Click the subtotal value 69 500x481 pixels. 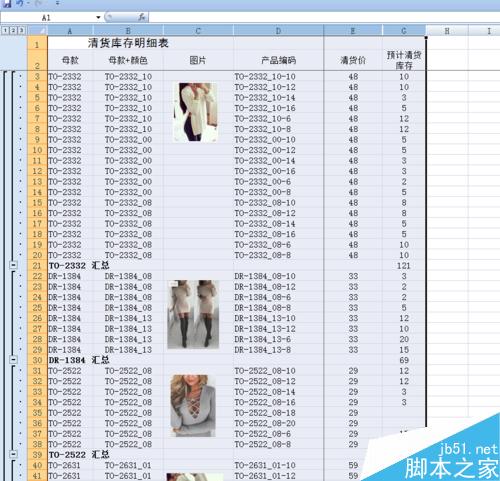404,360
